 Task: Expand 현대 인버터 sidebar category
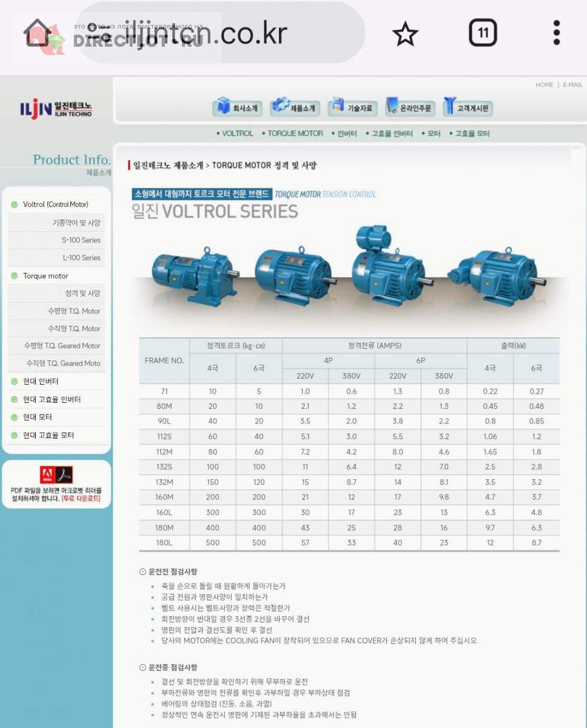click(41, 382)
